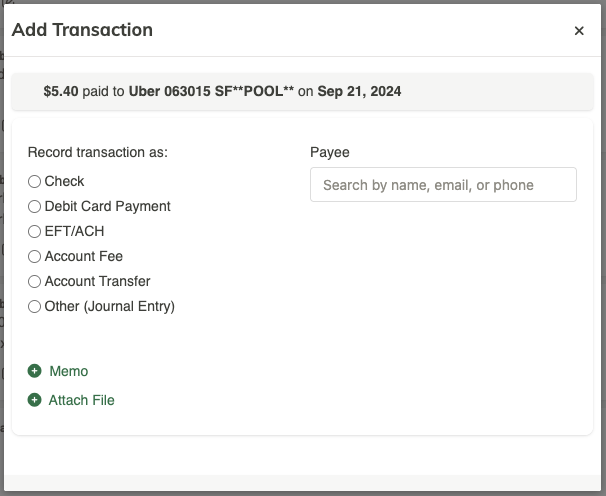Image resolution: width=606 pixels, height=496 pixels.
Task: Click the green plus icon beside Attach File
Action: [x=34, y=400]
